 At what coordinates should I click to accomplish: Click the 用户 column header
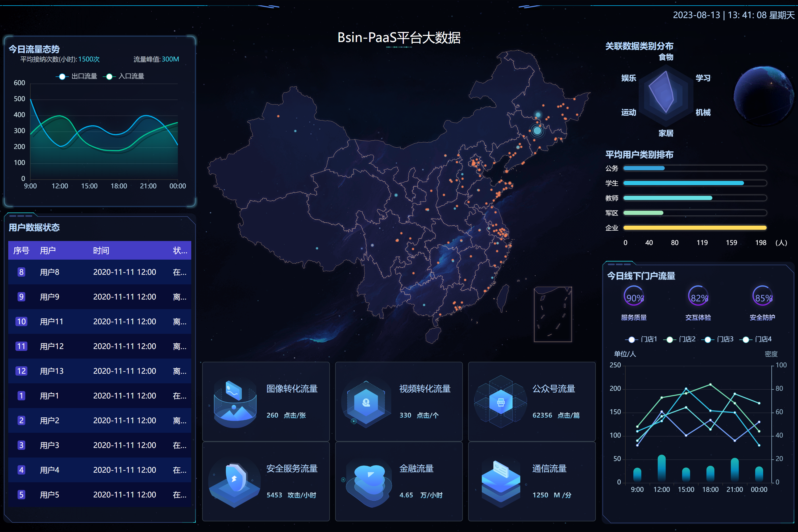pos(48,250)
